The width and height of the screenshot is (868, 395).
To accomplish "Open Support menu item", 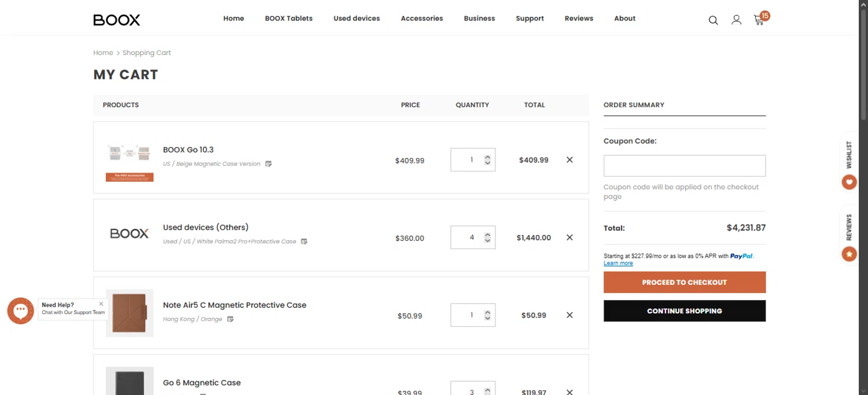I will [530, 19].
